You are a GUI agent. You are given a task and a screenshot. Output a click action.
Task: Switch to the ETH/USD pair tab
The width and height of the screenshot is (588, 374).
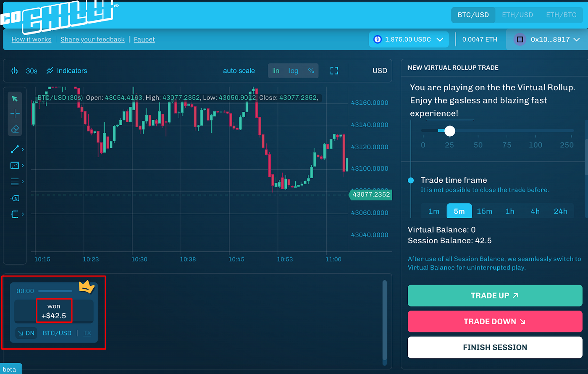point(517,15)
